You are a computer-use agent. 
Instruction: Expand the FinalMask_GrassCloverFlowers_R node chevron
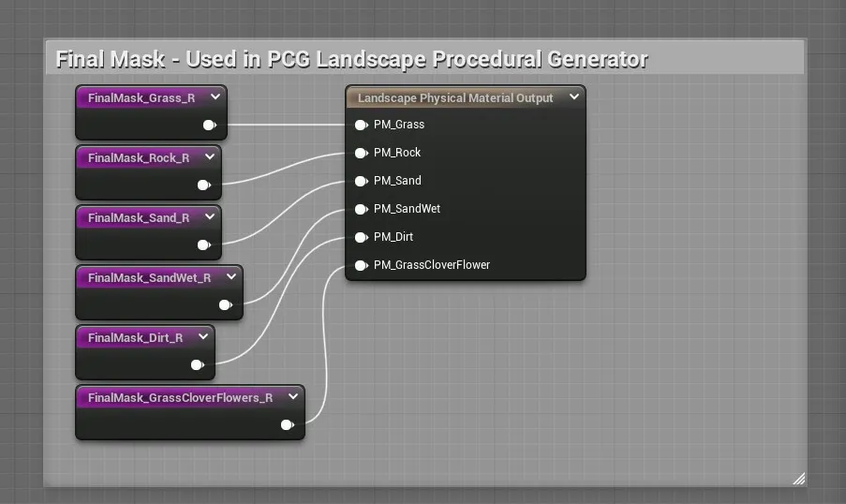tap(293, 397)
